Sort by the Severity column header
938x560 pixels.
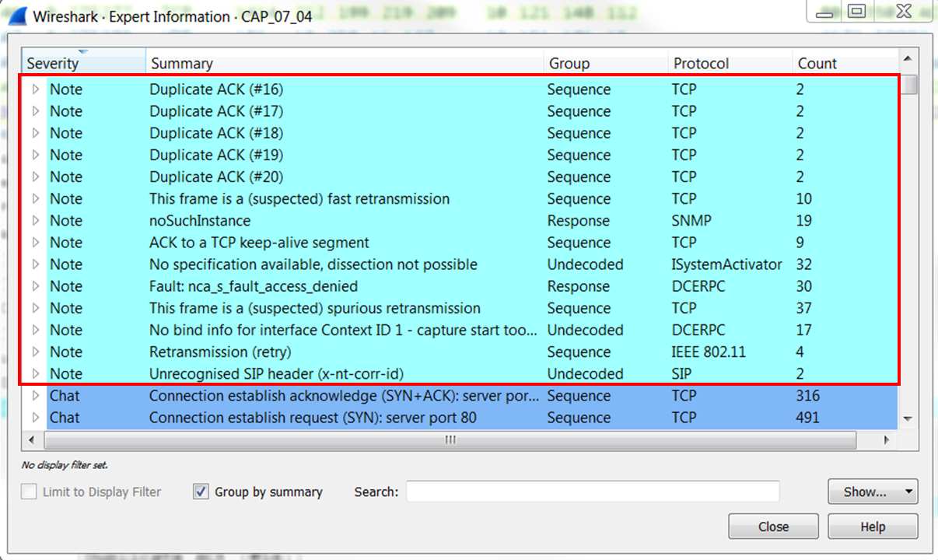click(83, 63)
